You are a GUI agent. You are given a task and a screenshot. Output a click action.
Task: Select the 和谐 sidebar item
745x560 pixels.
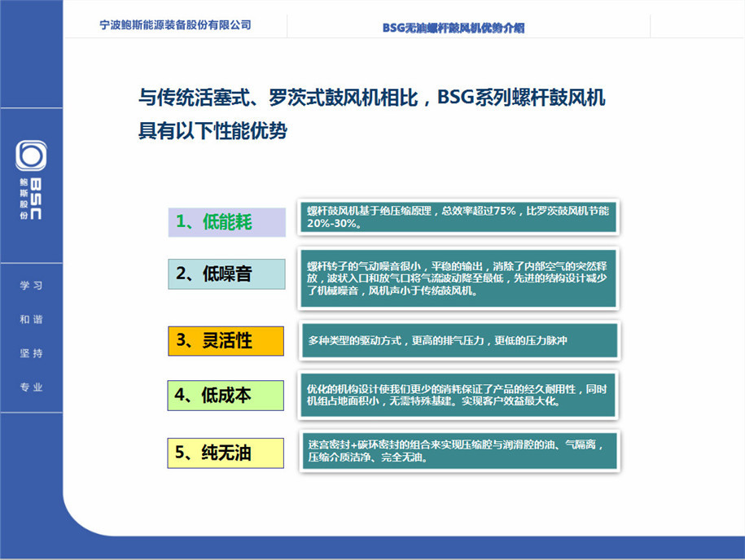31,320
